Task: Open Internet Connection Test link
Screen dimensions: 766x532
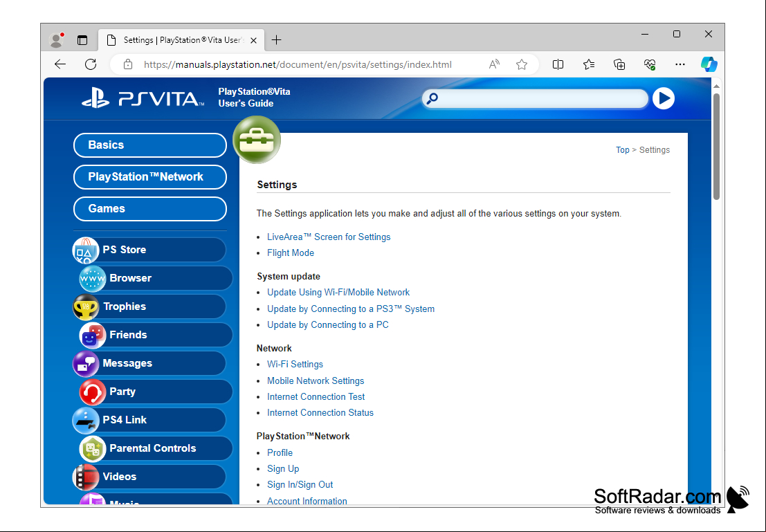Action: 316,396
